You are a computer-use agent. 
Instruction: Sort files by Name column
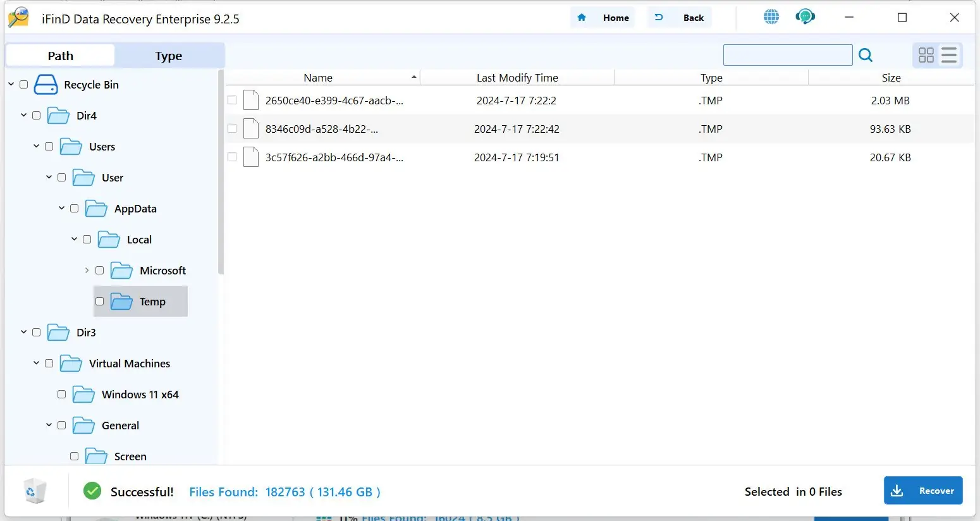pos(323,78)
